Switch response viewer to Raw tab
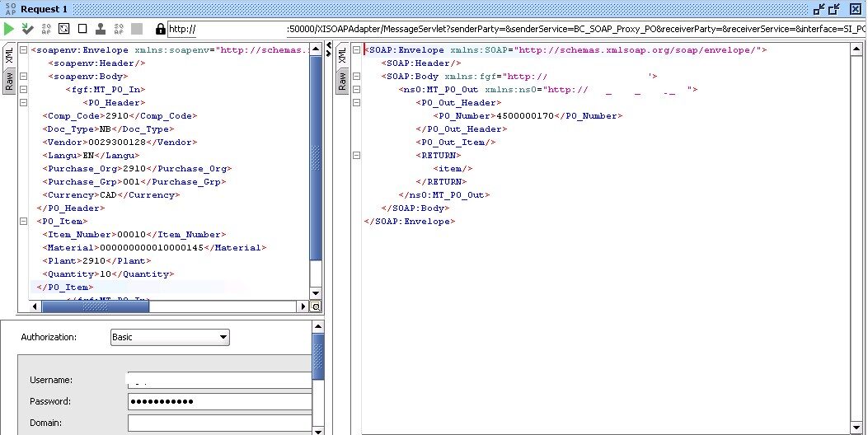The width and height of the screenshot is (868, 435). click(341, 80)
